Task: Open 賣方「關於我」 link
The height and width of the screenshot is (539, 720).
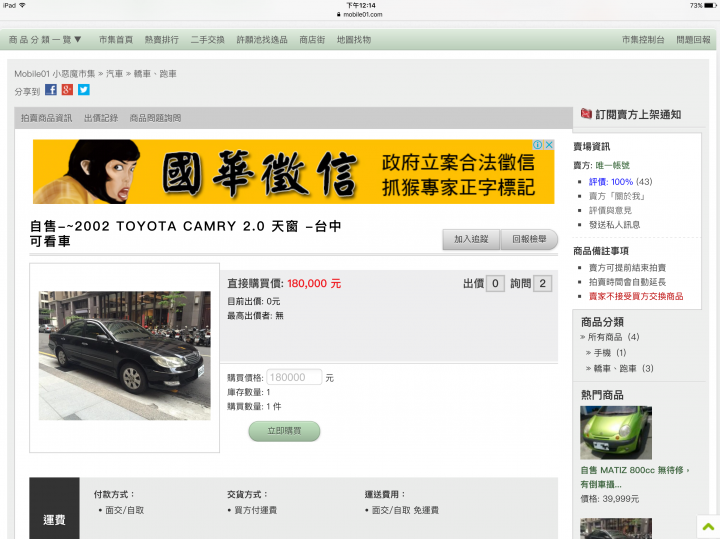Action: (617, 196)
